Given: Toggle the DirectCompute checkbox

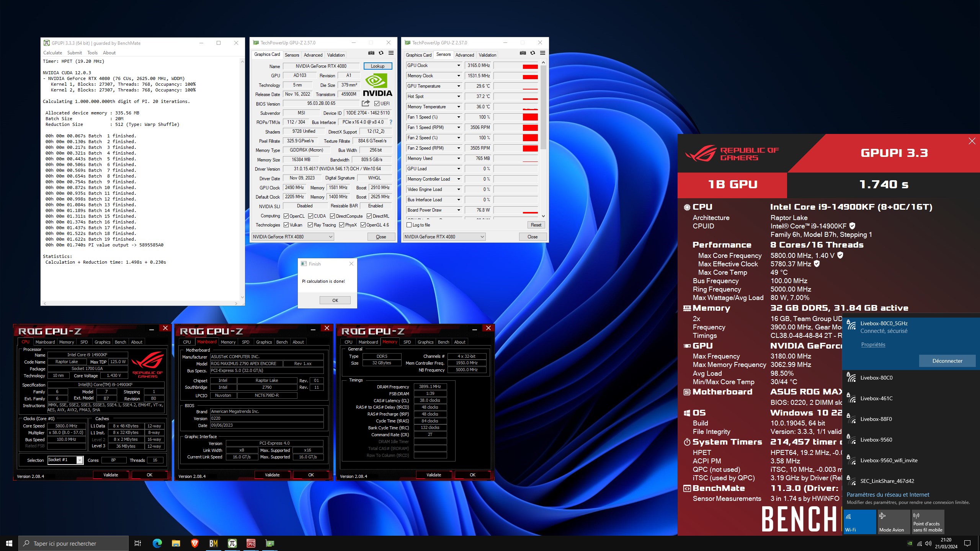Looking at the screenshot, I should 333,216.
